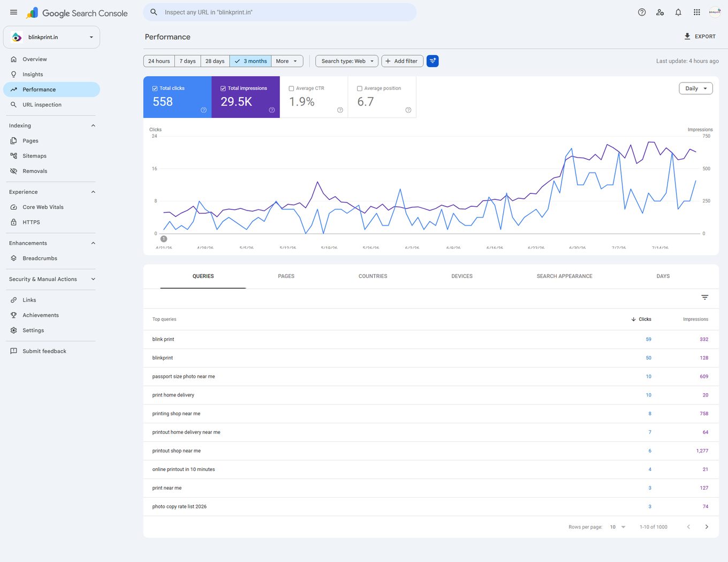728x562 pixels.
Task: Click the 'blink print' query row
Action: [431, 339]
